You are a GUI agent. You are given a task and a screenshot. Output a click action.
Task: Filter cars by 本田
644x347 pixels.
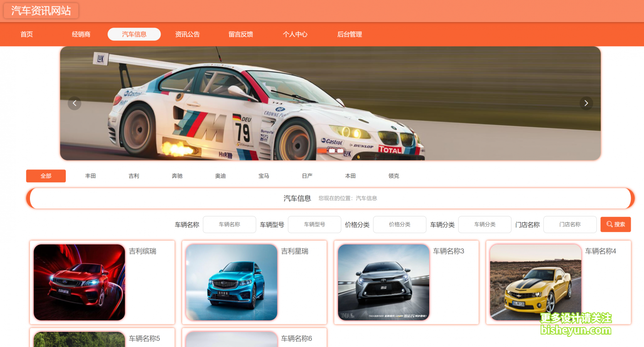[x=351, y=176]
